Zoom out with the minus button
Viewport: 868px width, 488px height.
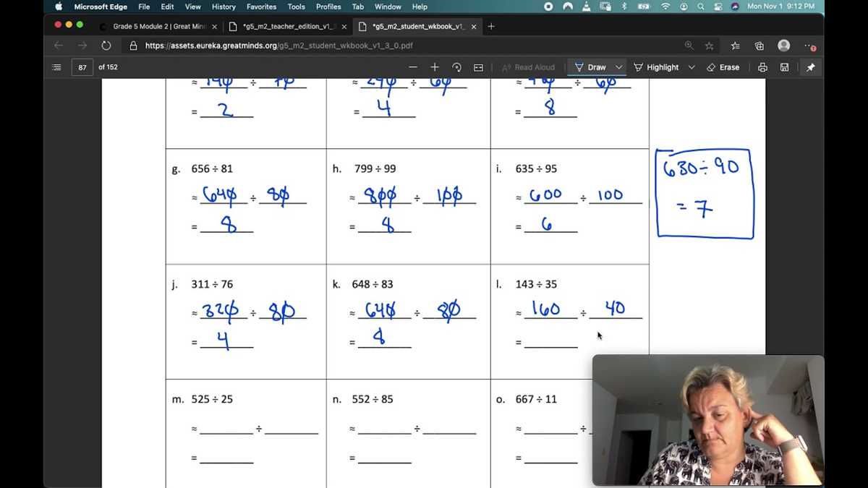413,67
